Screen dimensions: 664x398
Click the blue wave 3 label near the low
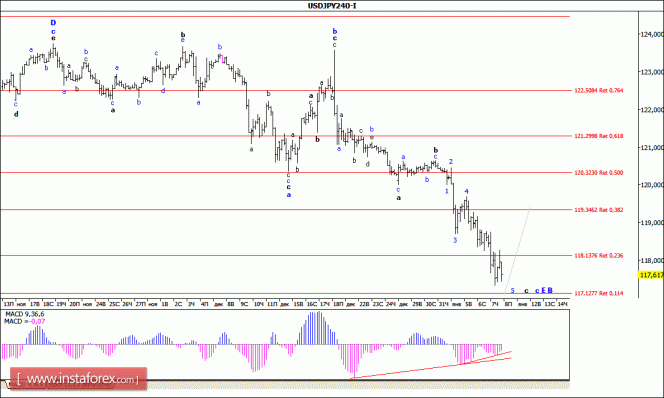455,240
